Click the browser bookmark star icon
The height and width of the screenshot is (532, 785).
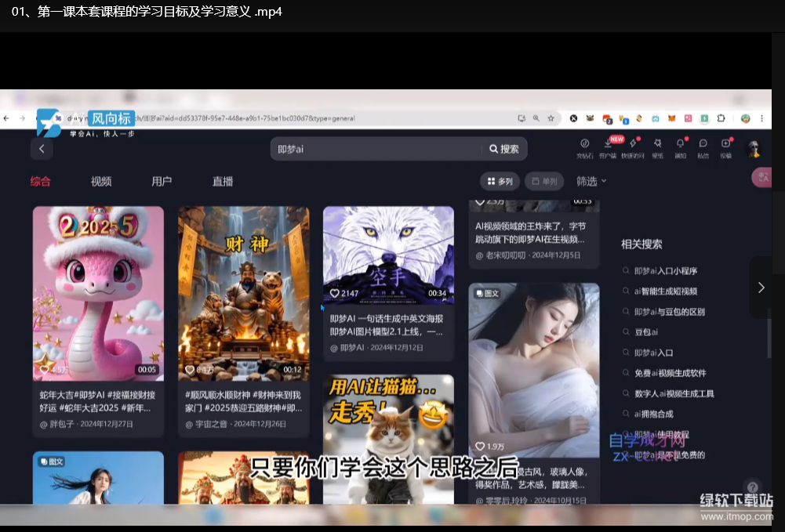(551, 118)
